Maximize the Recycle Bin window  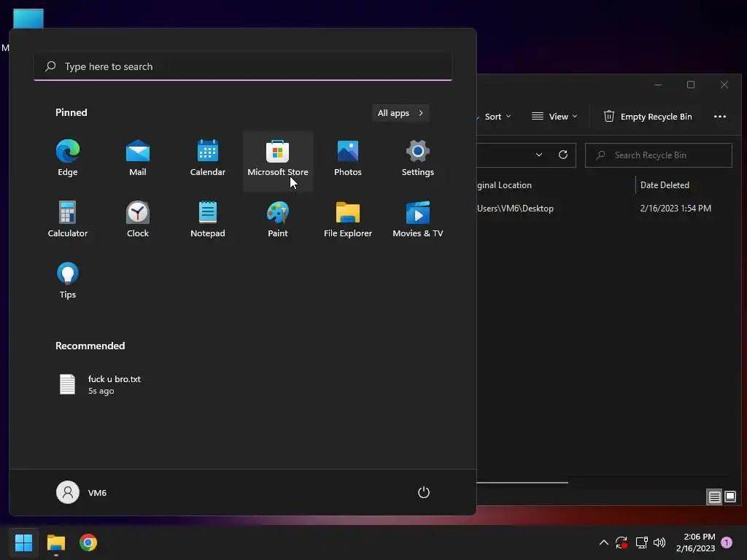coord(691,85)
